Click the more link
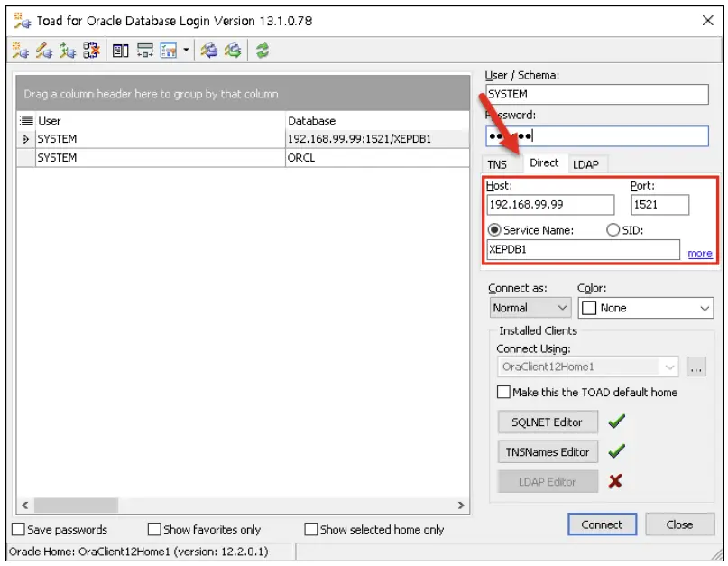The height and width of the screenshot is (566, 728). pyautogui.click(x=700, y=254)
